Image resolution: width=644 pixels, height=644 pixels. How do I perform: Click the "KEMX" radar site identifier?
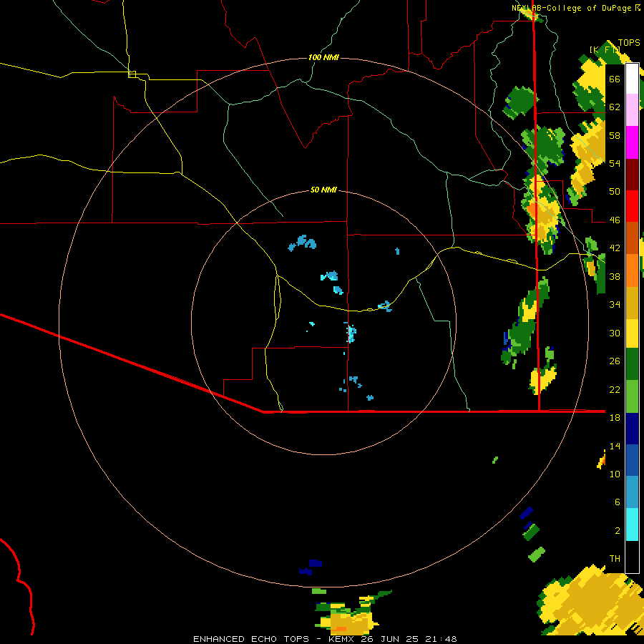pyautogui.click(x=341, y=639)
